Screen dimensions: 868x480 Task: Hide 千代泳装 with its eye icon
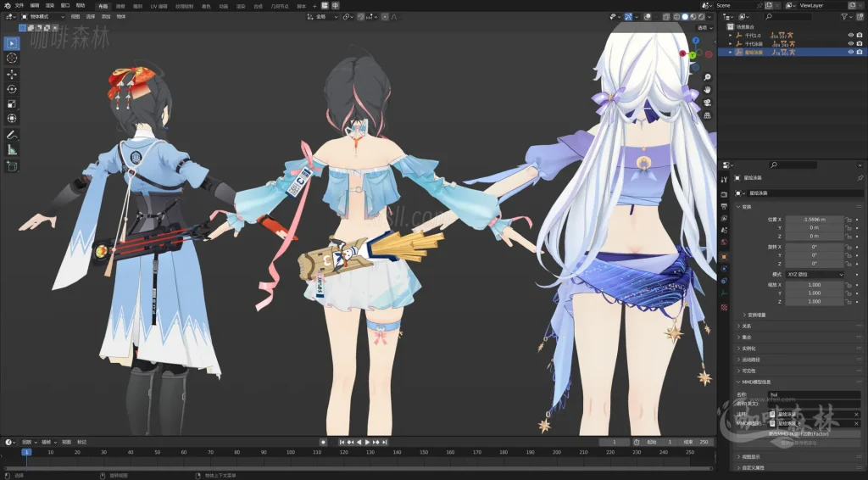click(851, 44)
